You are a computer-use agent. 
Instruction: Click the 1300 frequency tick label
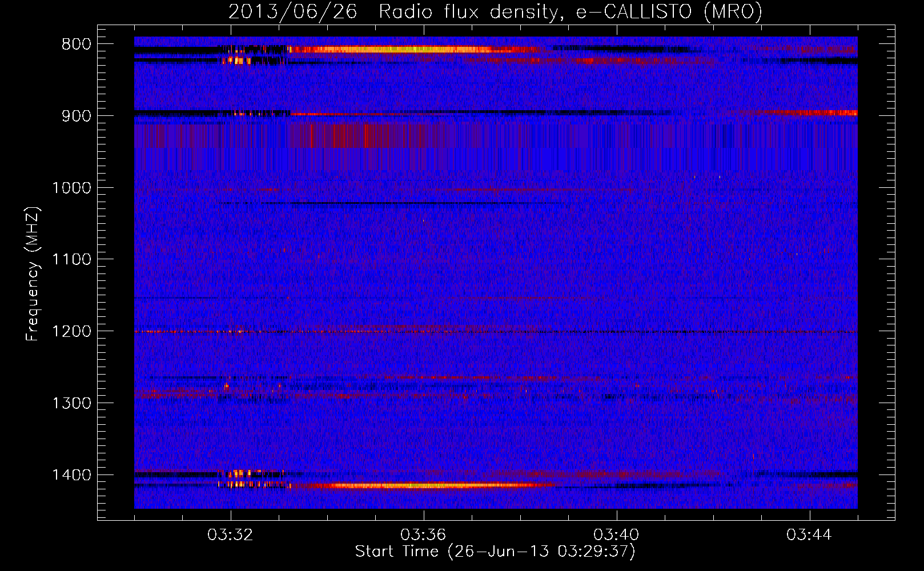click(x=71, y=403)
